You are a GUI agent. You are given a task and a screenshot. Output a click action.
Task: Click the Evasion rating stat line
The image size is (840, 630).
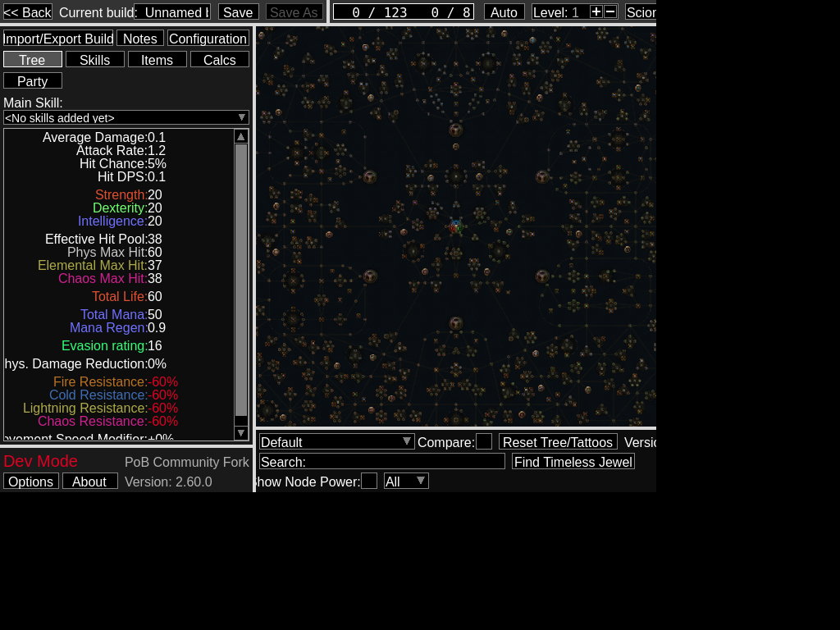[112, 345]
